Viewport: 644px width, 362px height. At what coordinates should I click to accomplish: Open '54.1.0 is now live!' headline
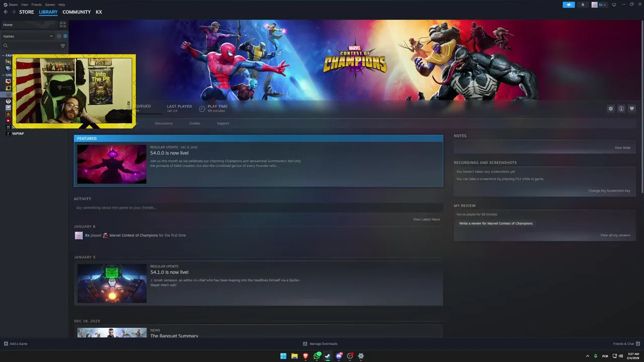click(169, 272)
